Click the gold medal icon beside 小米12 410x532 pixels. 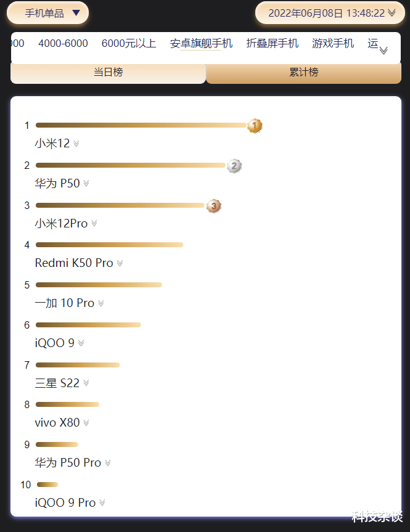click(x=255, y=125)
